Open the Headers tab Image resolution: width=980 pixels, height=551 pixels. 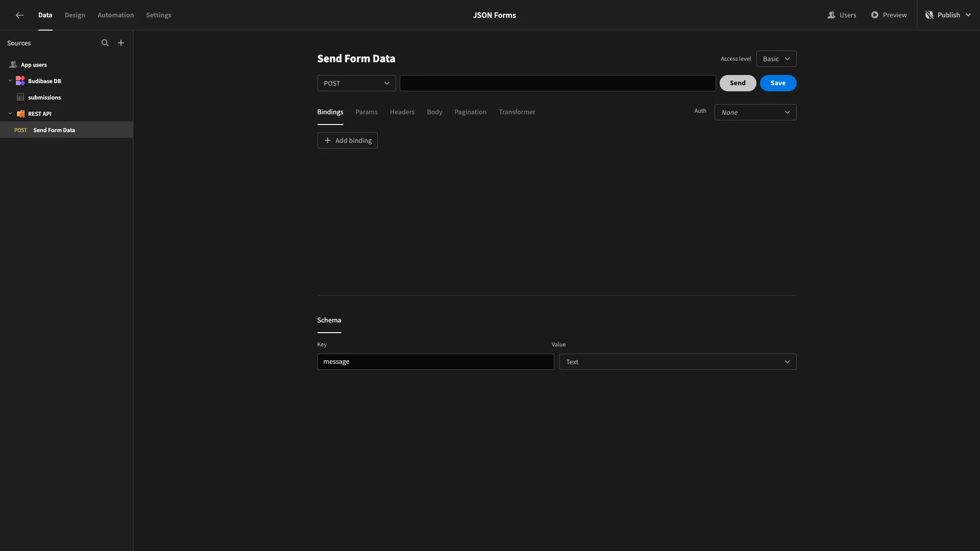402,112
